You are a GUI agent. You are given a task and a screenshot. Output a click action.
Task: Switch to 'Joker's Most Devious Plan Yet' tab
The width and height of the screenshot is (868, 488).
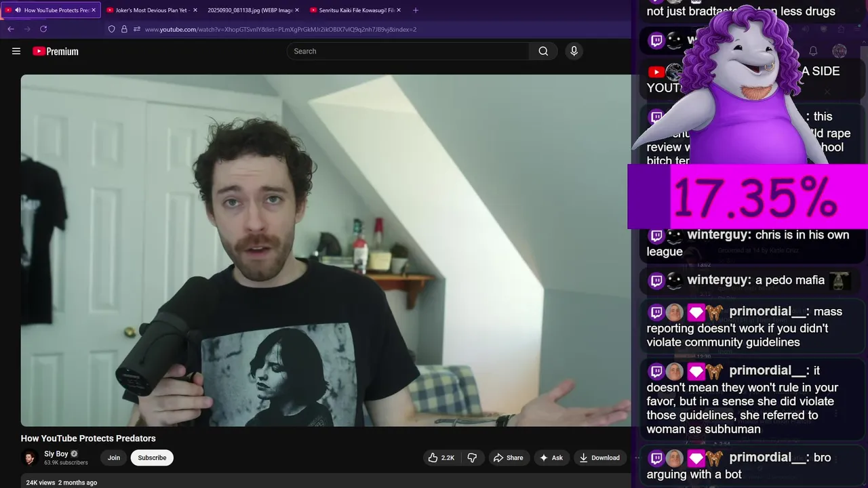(151, 10)
